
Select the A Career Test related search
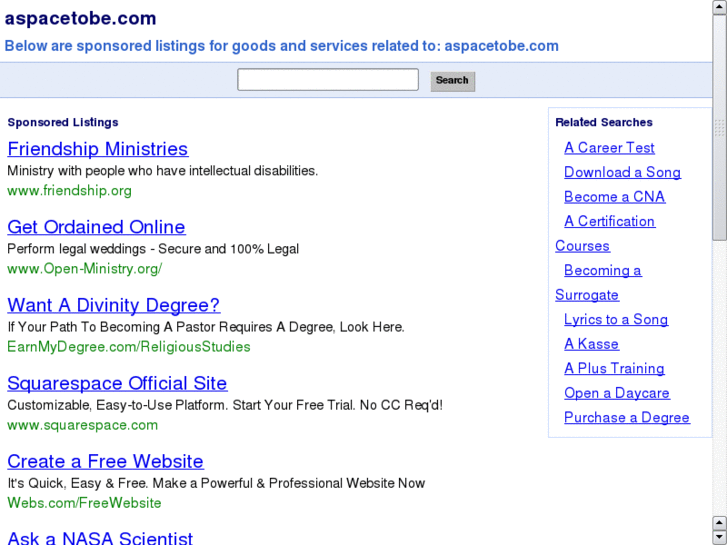609,147
